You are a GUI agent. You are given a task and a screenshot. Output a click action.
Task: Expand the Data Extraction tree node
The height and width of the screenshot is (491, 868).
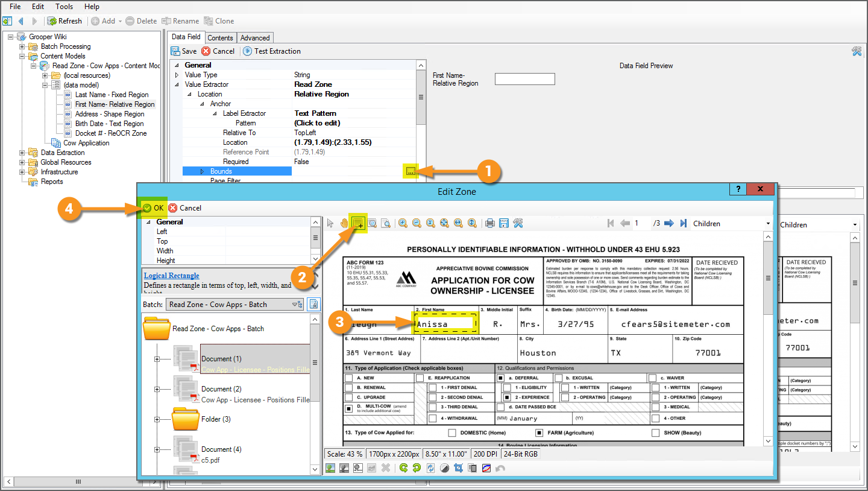pos(22,153)
